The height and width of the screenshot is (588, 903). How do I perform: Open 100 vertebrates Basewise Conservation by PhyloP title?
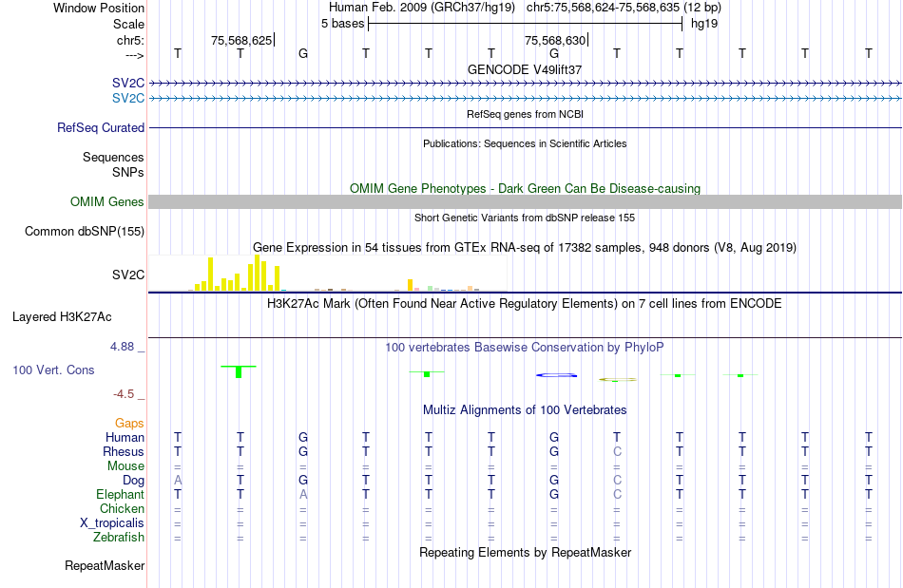pyautogui.click(x=525, y=347)
